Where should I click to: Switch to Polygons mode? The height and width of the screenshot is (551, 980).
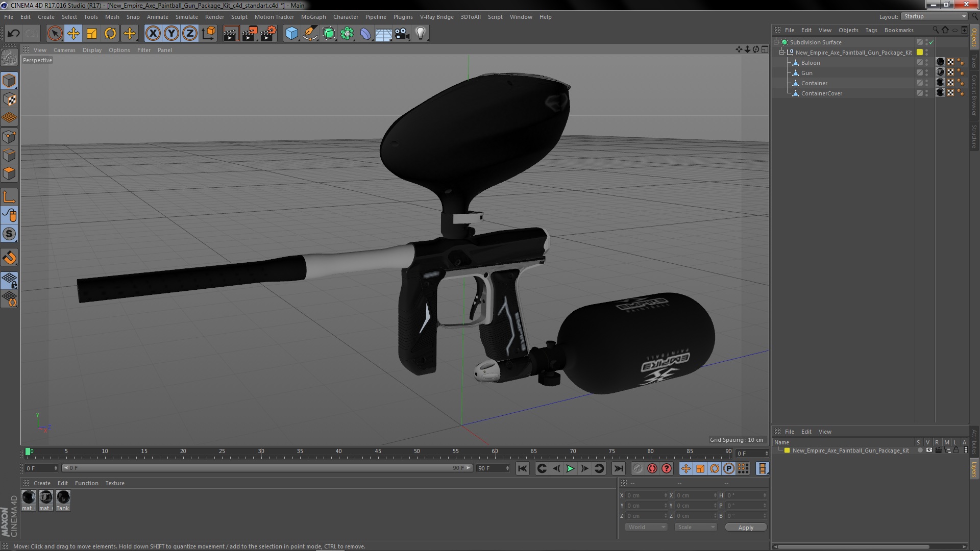point(9,173)
